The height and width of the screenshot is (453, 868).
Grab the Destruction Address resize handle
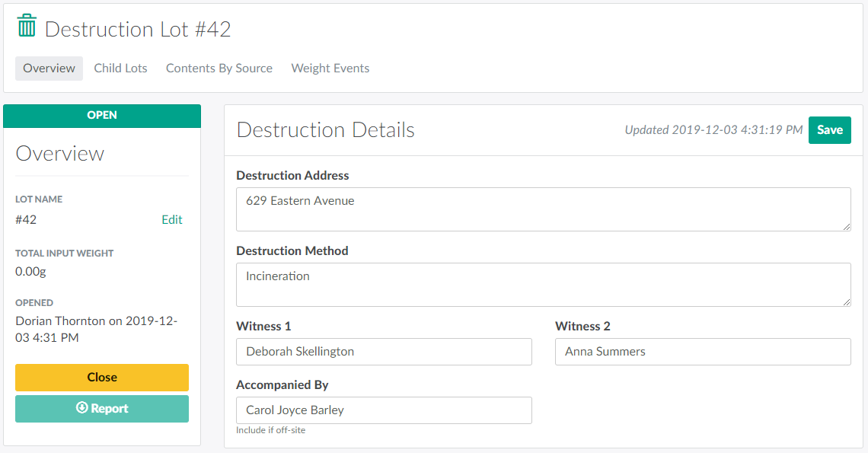click(847, 226)
